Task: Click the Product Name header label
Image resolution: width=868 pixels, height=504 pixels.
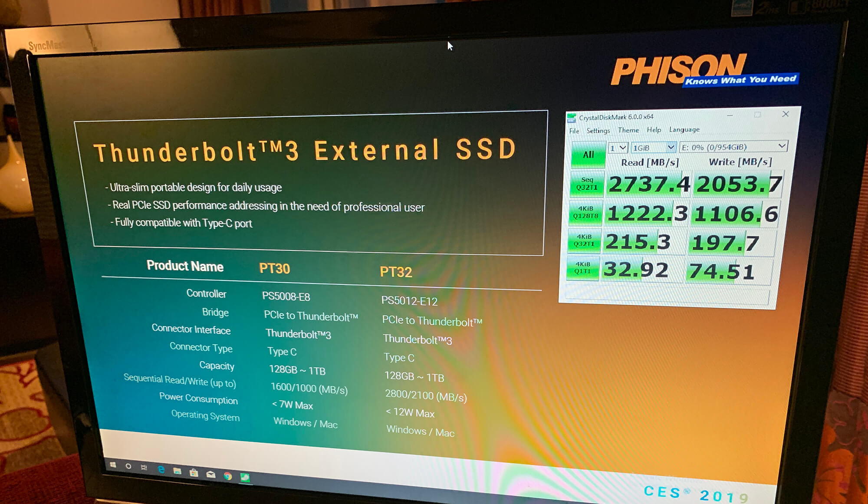Action: point(185,266)
